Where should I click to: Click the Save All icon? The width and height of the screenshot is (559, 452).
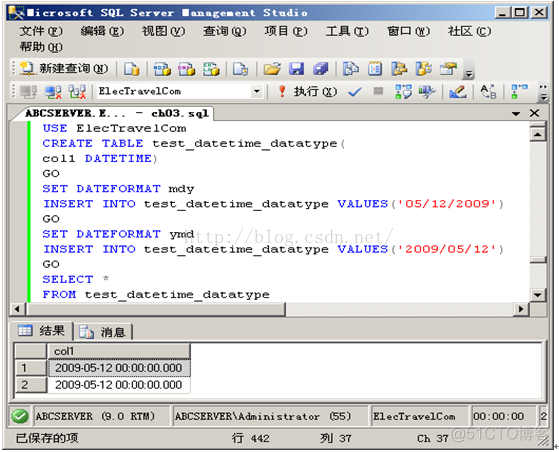(320, 68)
